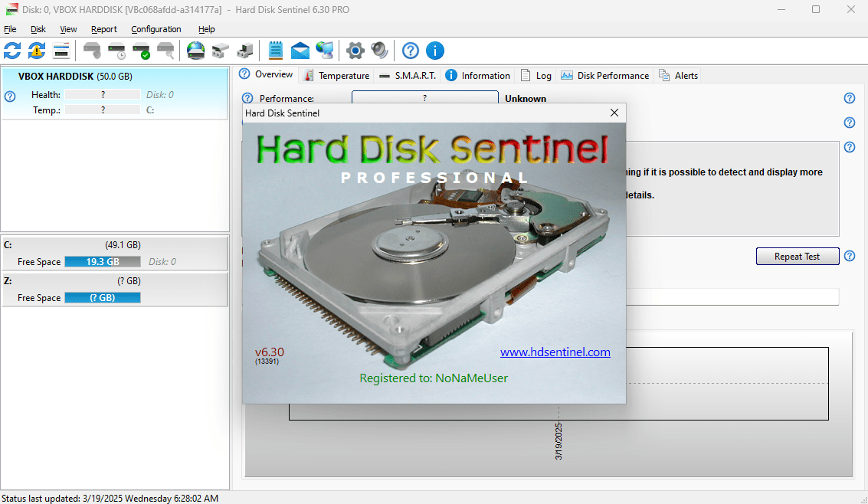The image size is (868, 504).
Task: Select VBOX HARDDISK in the disk list
Action: [x=115, y=93]
